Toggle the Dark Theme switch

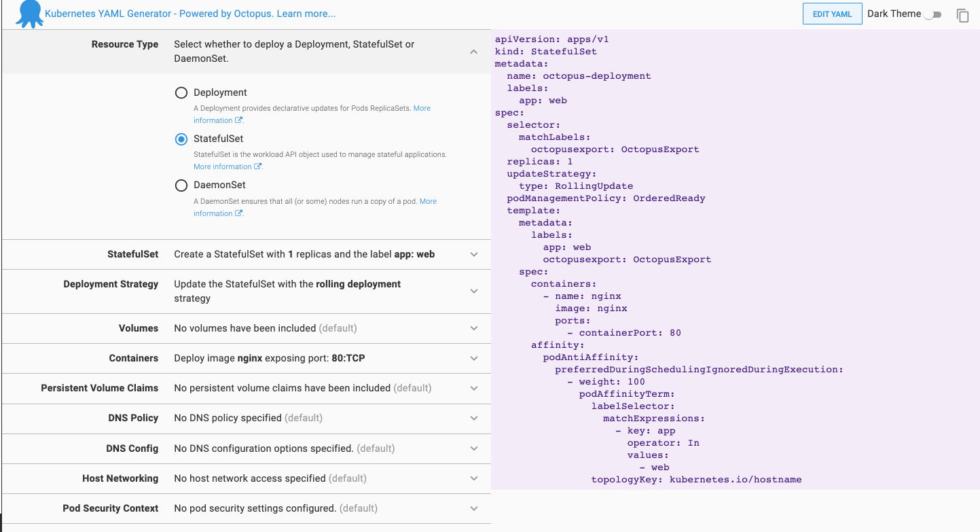pyautogui.click(x=934, y=14)
